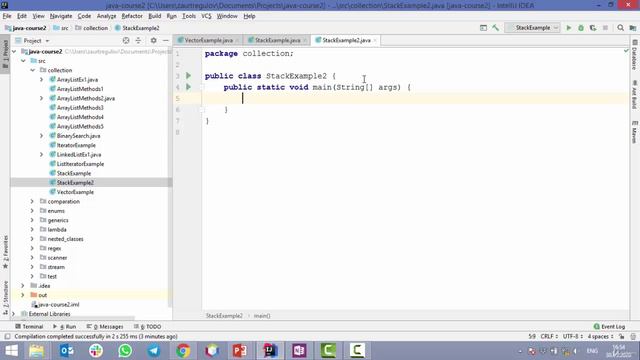
Task: Expand the comparation package
Action: (32, 201)
